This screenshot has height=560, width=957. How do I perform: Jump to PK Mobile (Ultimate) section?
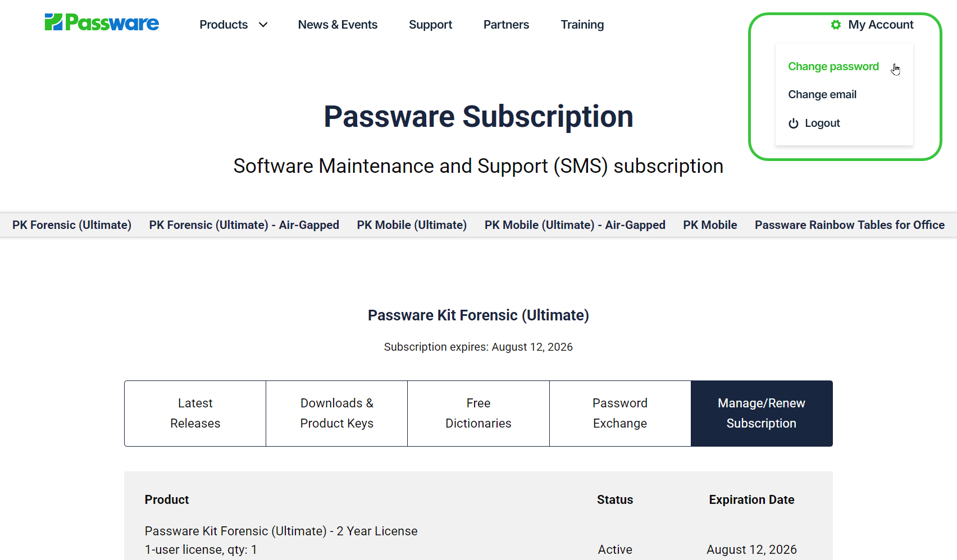click(x=412, y=225)
